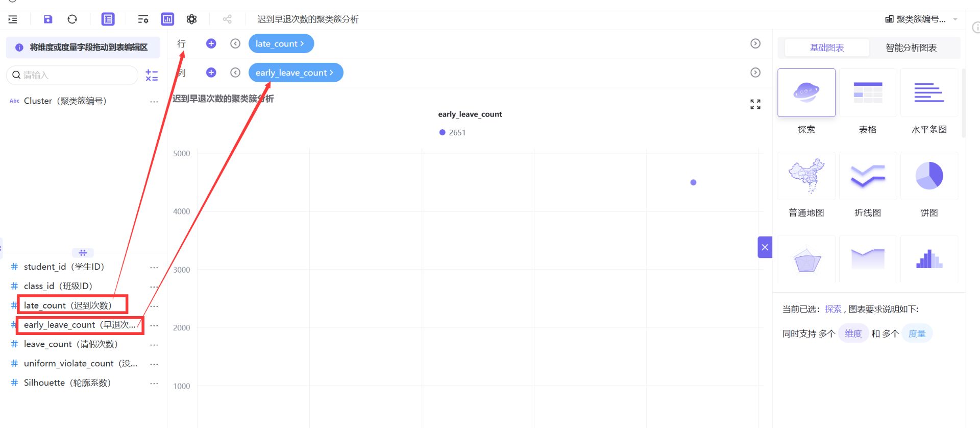980x428 pixels.
Task: Select the class_id (班级ID) field
Action: point(58,286)
